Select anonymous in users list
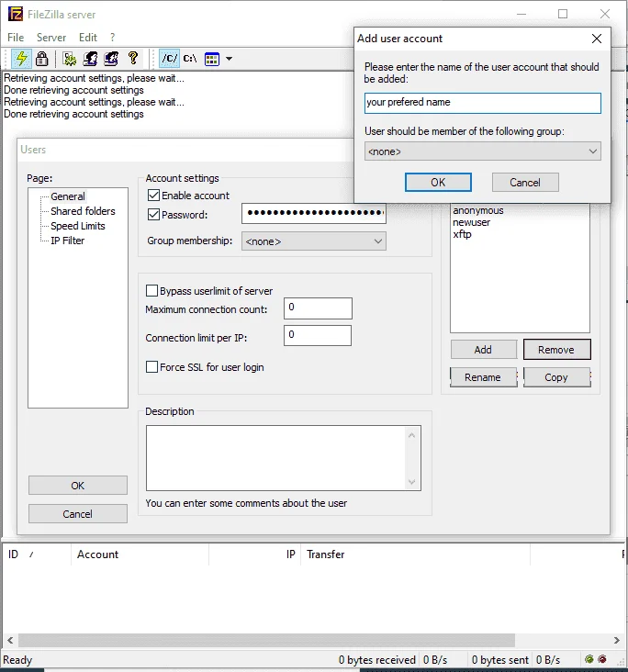Screen dimensions: 628x672 [478, 210]
